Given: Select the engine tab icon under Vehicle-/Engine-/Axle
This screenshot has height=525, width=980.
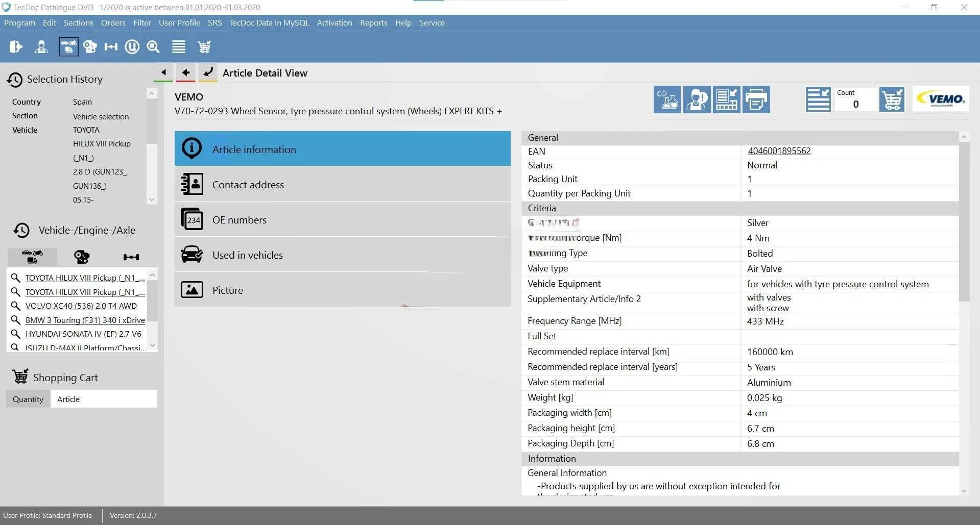Looking at the screenshot, I should [x=82, y=257].
